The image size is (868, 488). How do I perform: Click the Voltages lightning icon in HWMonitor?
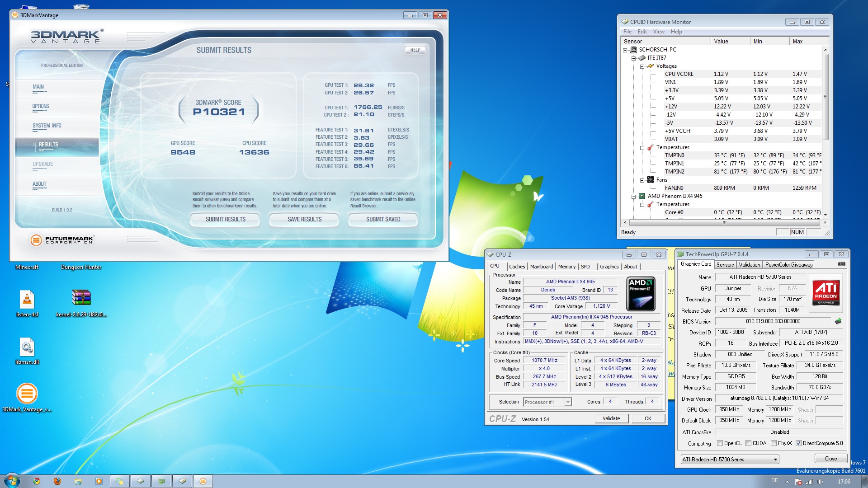point(651,66)
